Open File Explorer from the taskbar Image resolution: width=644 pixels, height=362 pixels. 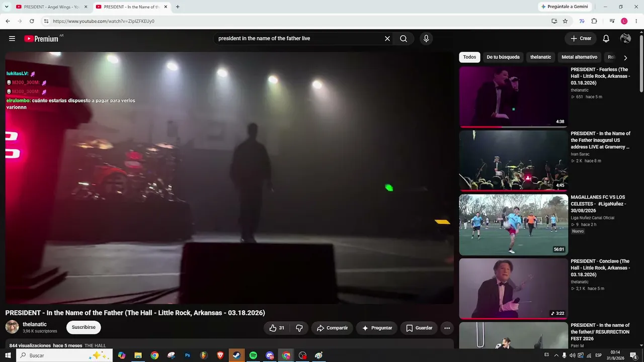coord(138,355)
